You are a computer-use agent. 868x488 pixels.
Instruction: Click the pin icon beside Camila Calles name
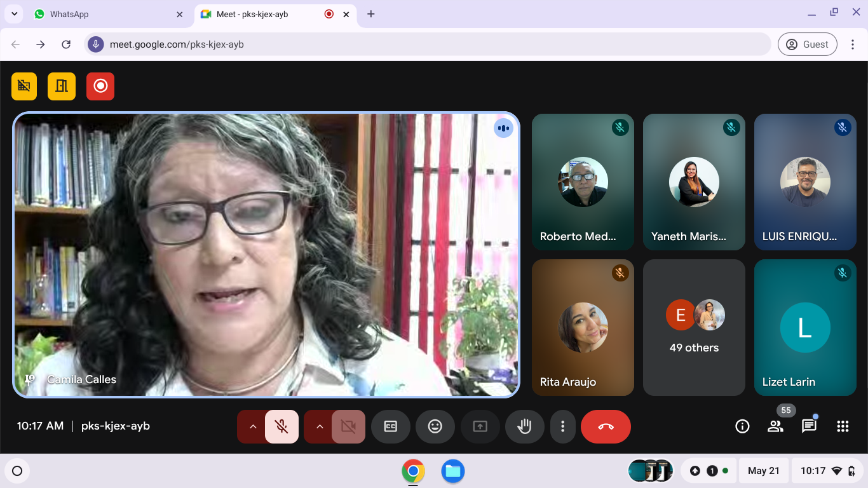(x=29, y=379)
